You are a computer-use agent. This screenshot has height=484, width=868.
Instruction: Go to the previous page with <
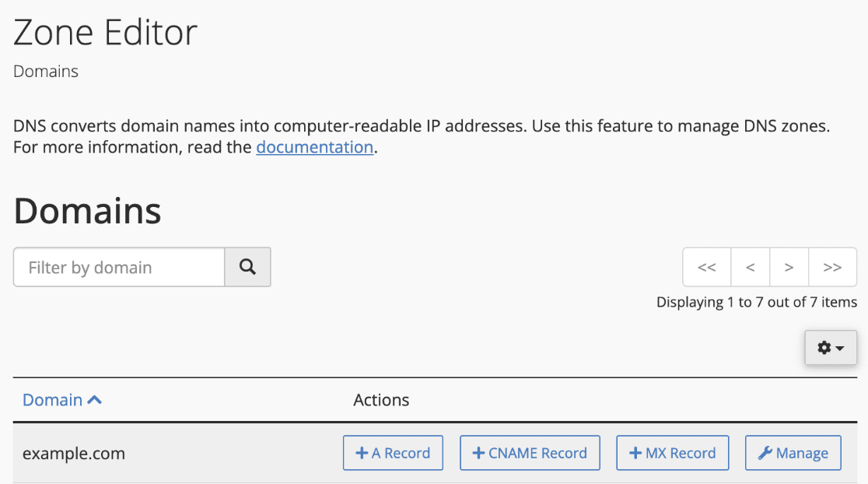click(x=750, y=267)
